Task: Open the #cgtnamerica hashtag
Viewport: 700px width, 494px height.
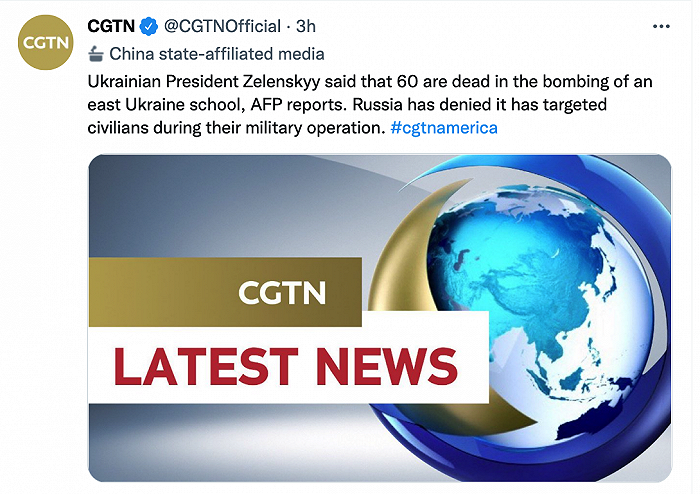Action: [443, 128]
